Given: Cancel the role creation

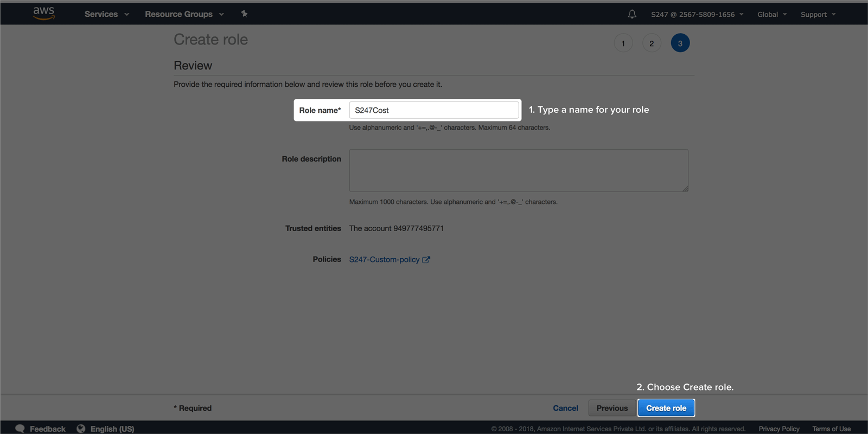Looking at the screenshot, I should tap(565, 408).
